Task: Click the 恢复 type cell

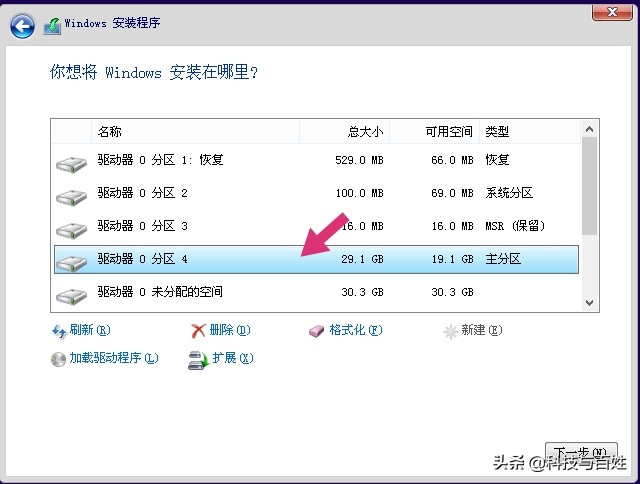Action: point(497,160)
